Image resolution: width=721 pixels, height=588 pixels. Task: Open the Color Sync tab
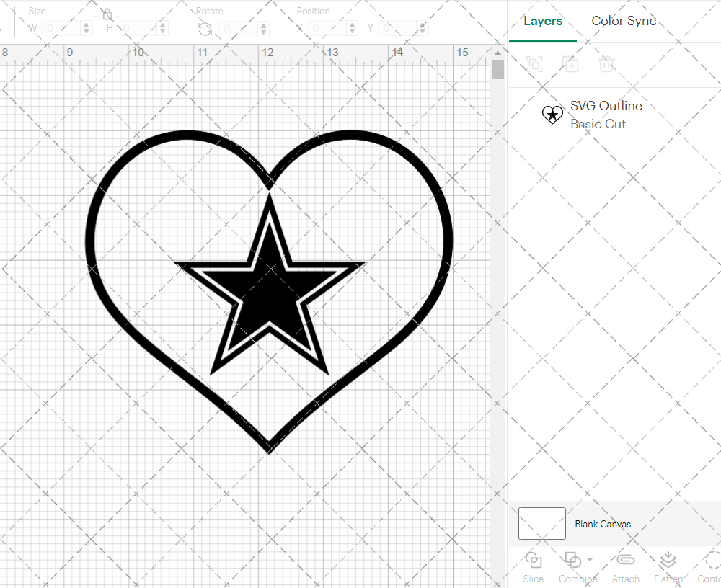coord(624,21)
